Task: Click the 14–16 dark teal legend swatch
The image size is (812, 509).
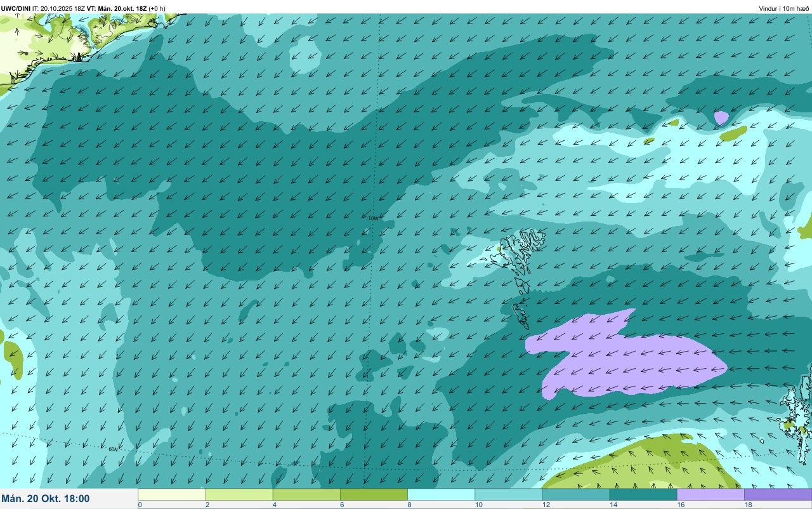Action: pos(643,494)
